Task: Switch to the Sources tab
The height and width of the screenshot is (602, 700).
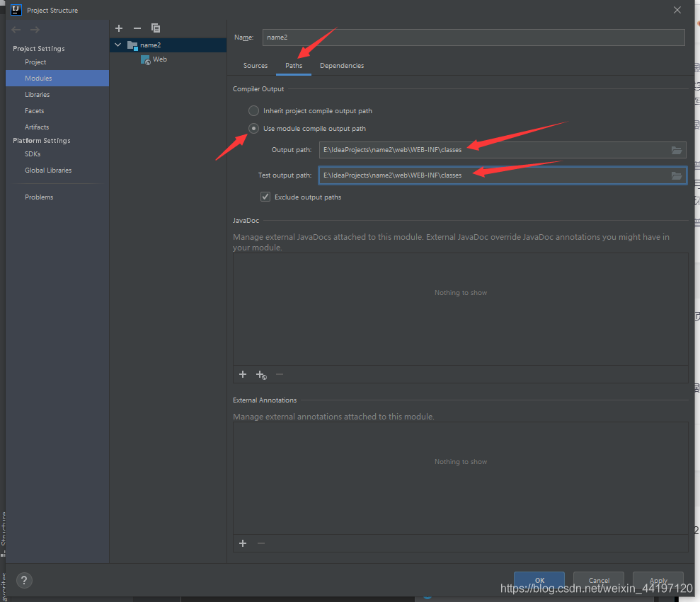Action: point(256,66)
